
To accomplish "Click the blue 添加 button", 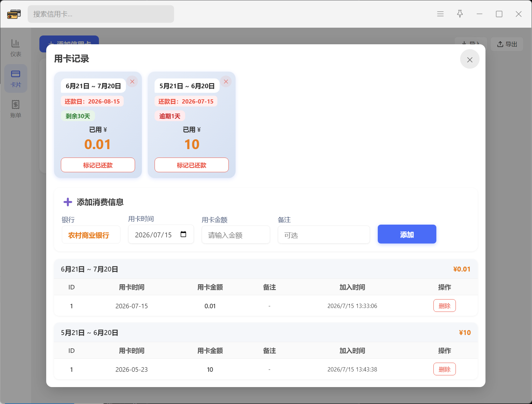I will [x=407, y=234].
